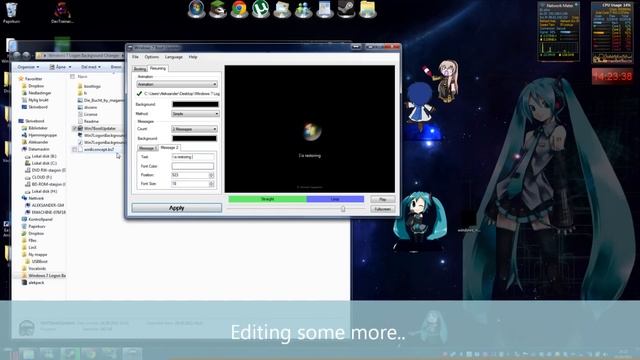Open the Kontrollpanel icon in Explorer tree
Viewport: 640px width, 360px height.
[x=24, y=219]
